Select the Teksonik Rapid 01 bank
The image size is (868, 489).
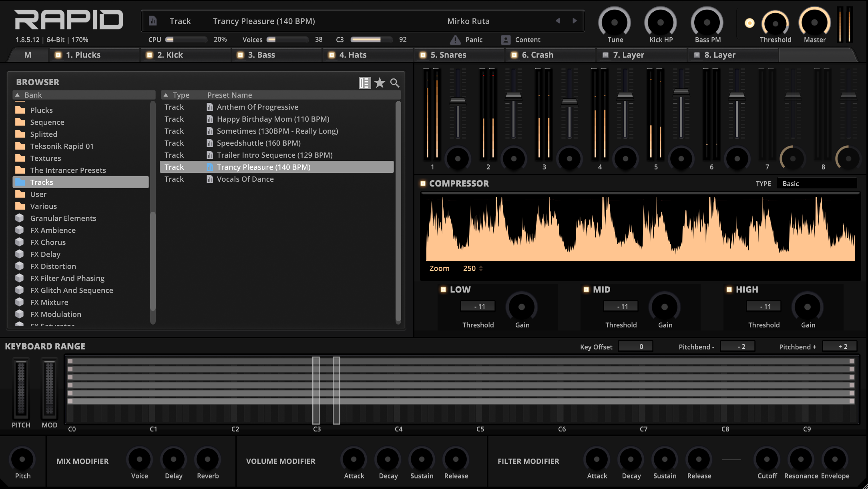(x=80, y=146)
